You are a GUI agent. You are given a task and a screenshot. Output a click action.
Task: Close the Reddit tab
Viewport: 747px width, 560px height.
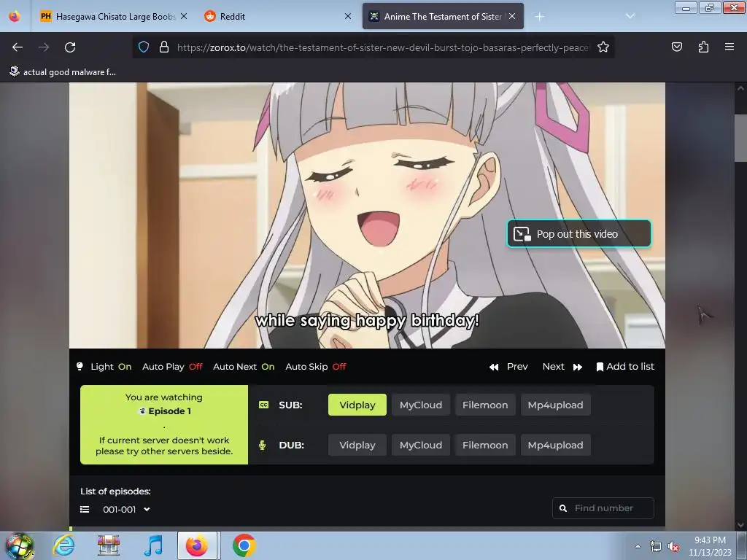coord(348,16)
